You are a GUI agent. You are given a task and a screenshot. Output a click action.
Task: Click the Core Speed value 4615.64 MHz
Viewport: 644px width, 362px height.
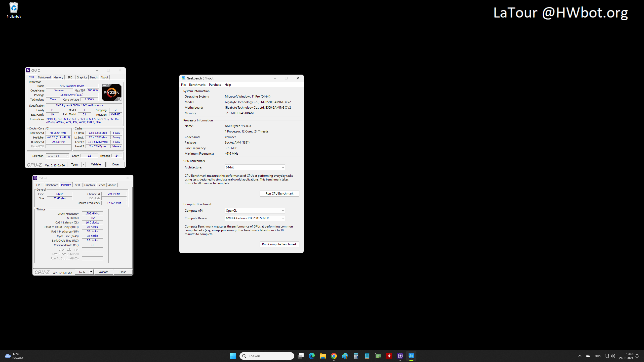[x=58, y=133]
